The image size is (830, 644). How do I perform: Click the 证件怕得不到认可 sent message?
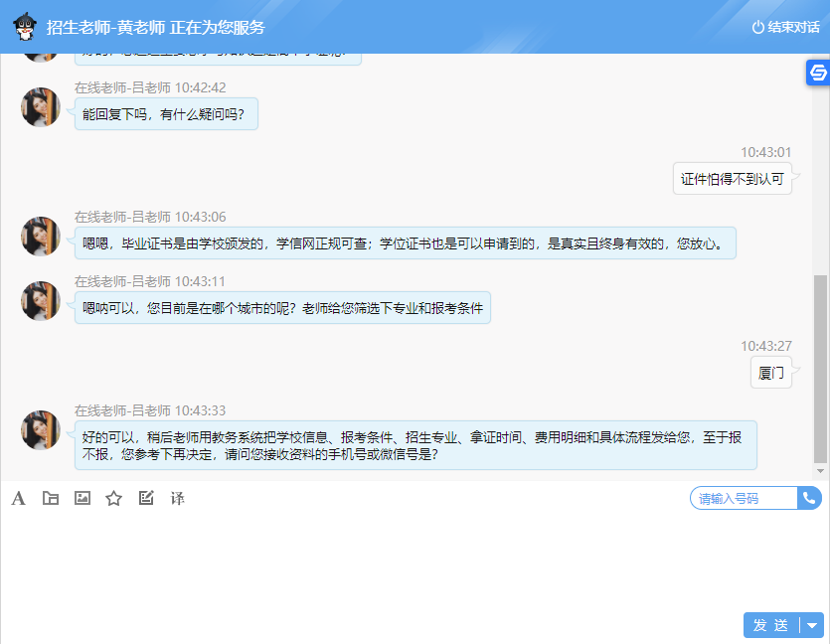click(733, 180)
